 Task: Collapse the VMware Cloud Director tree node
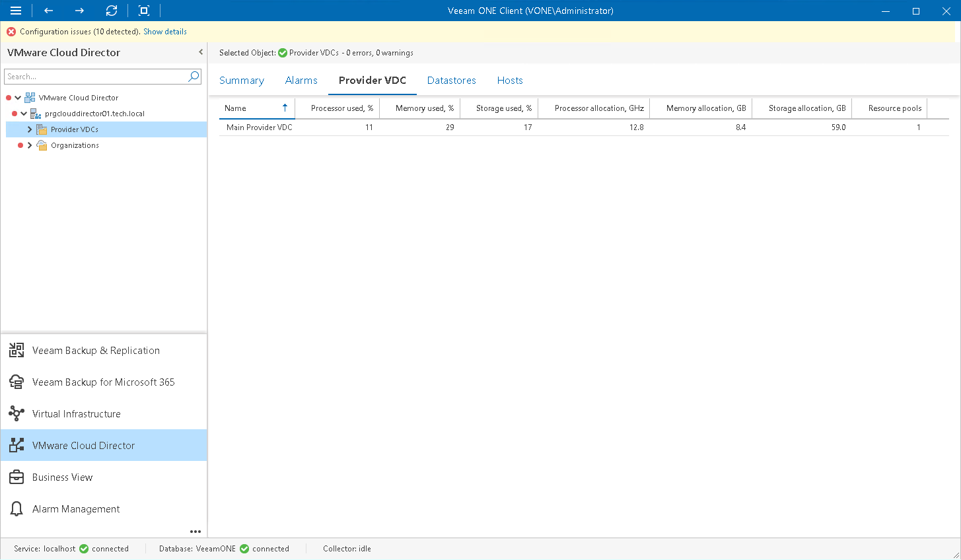point(18,98)
